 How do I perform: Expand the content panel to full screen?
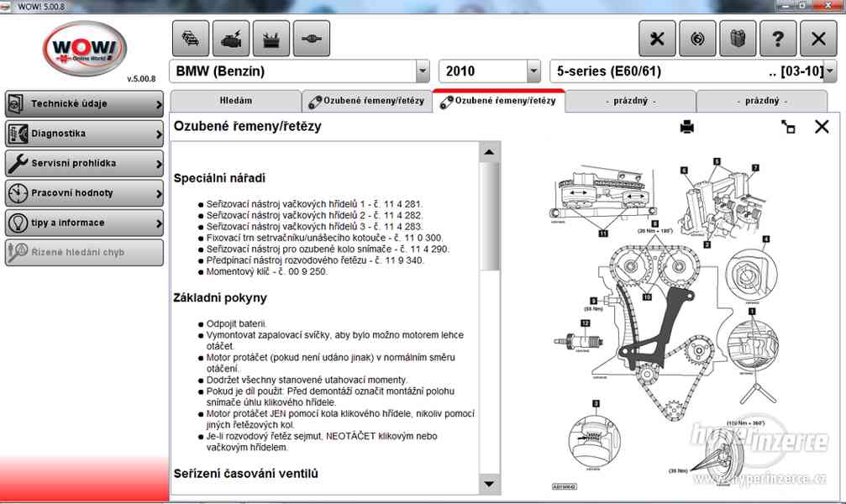point(788,127)
